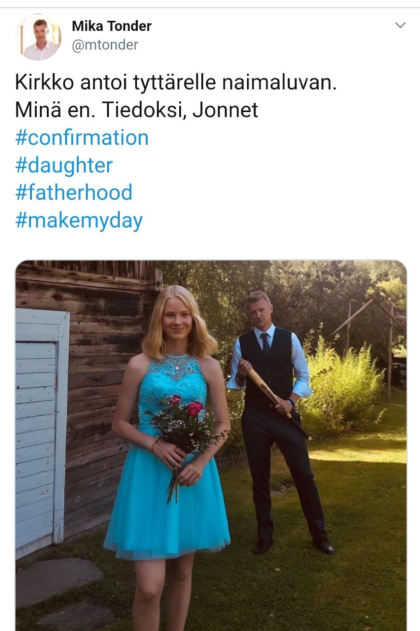The width and height of the screenshot is (420, 631).
Task: Click the man wearing the dark vest
Action: [280, 419]
